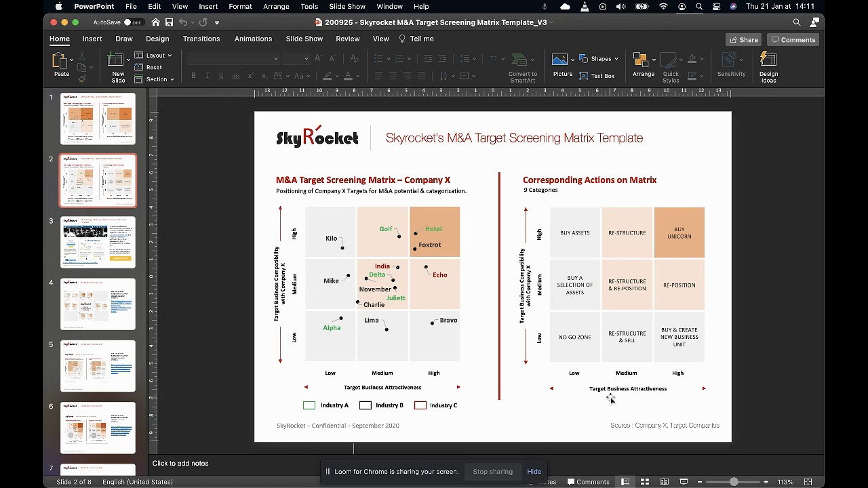Fit slide to current window
The height and width of the screenshot is (488, 868).
point(808,482)
